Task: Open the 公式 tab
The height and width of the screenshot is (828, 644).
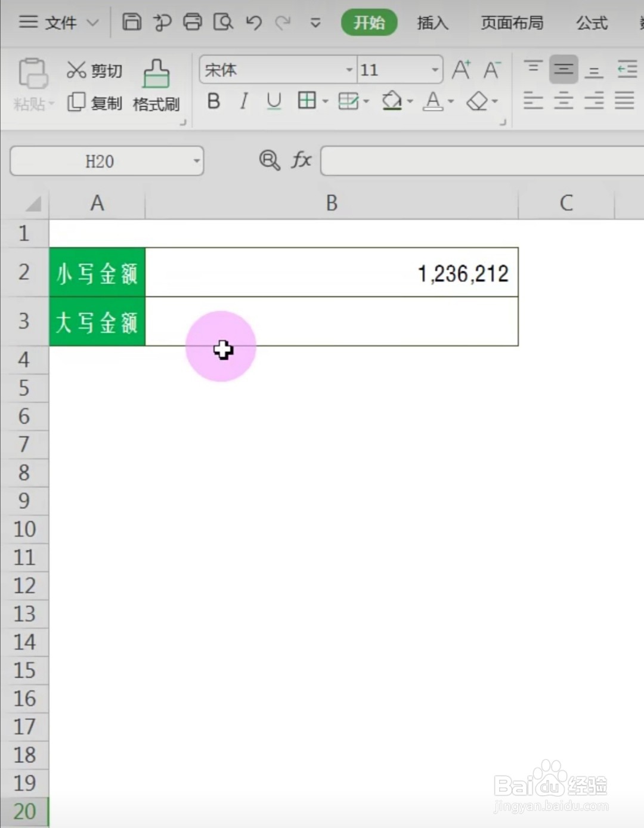Action: [x=592, y=23]
